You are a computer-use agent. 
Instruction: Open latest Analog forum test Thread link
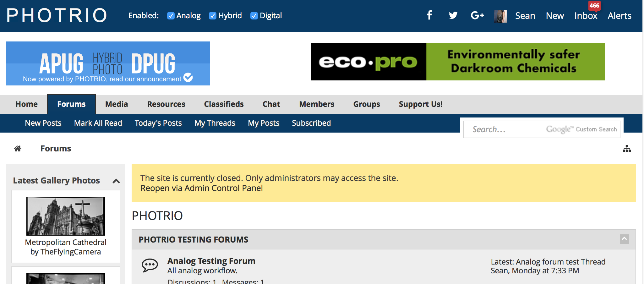click(x=561, y=262)
